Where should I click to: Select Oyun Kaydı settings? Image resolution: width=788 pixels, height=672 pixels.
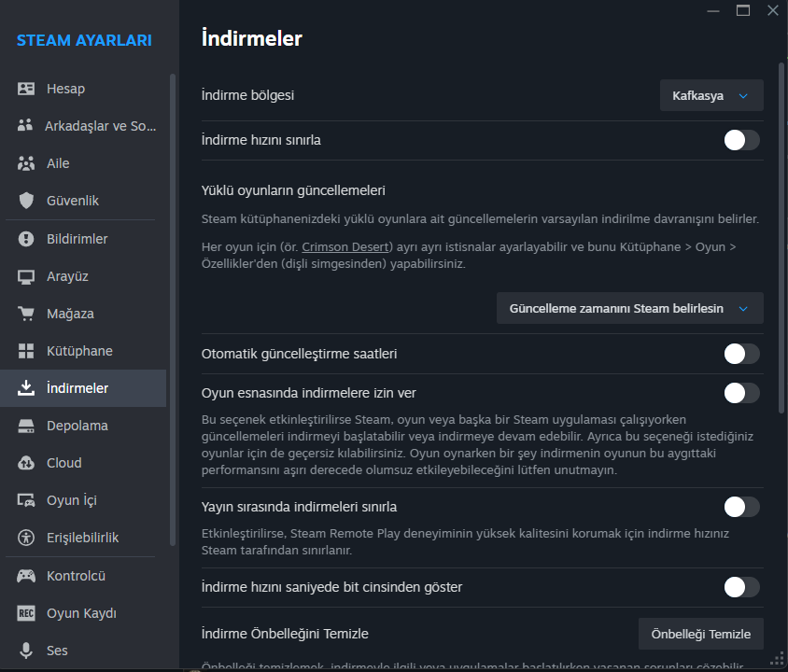[x=83, y=613]
